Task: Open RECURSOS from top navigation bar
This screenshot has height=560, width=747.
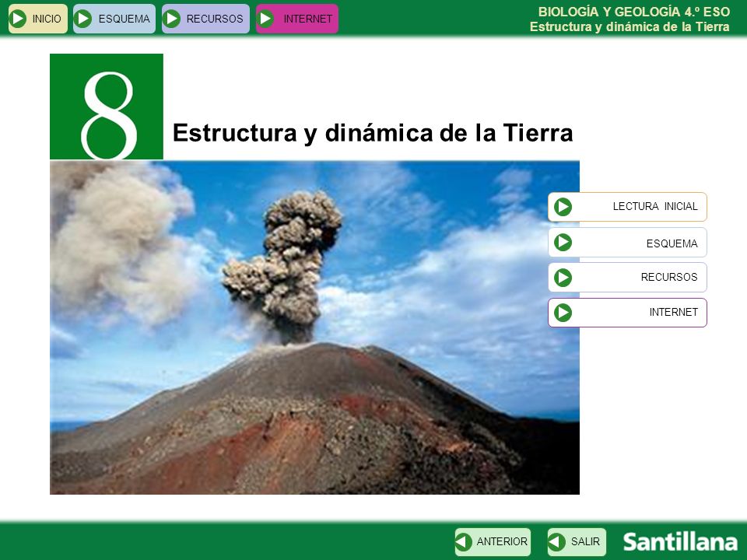Action: 205,19
